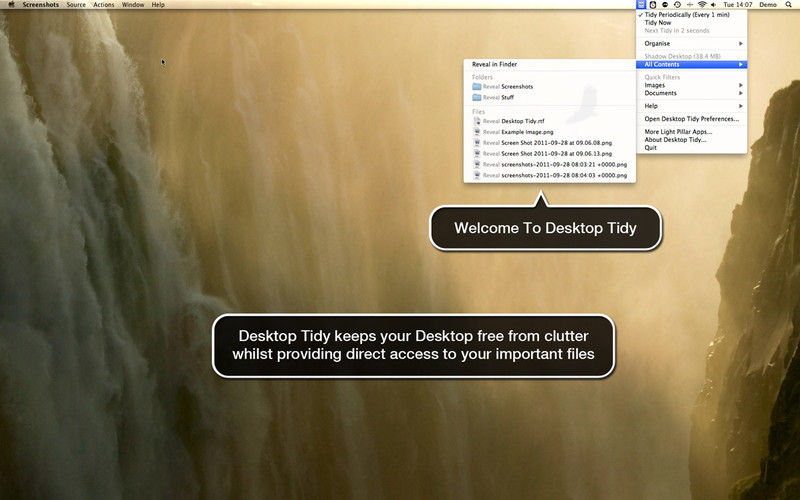
Task: Click the Desktop Tidy menu bar icon
Action: click(x=641, y=5)
